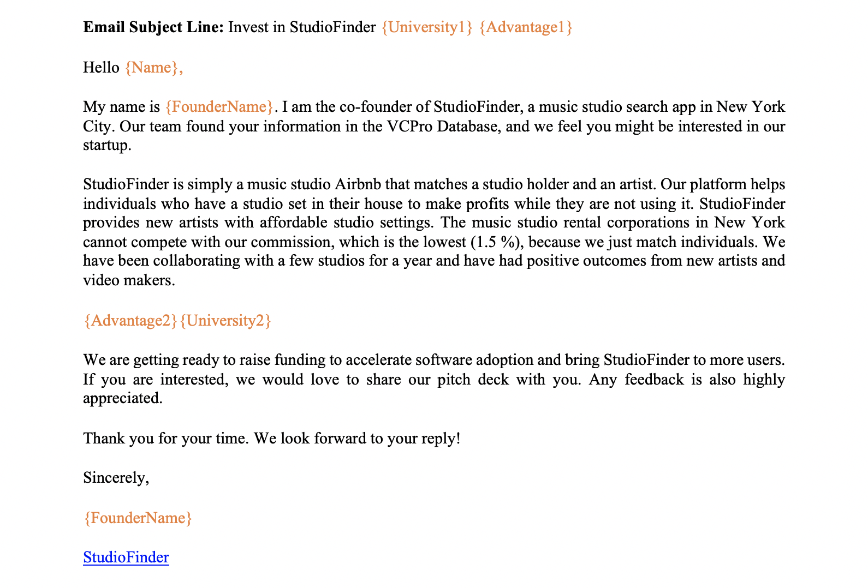Select the {Advantage2} placeholder
The image size is (868, 588).
(x=130, y=321)
